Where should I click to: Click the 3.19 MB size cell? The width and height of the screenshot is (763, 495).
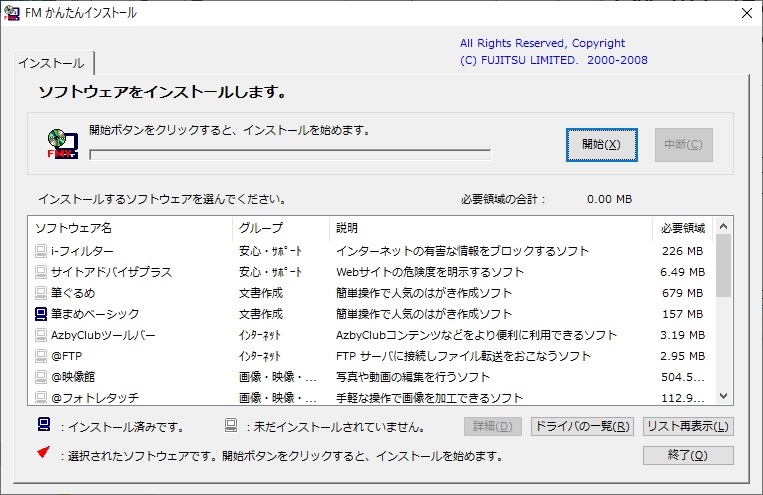[x=682, y=335]
